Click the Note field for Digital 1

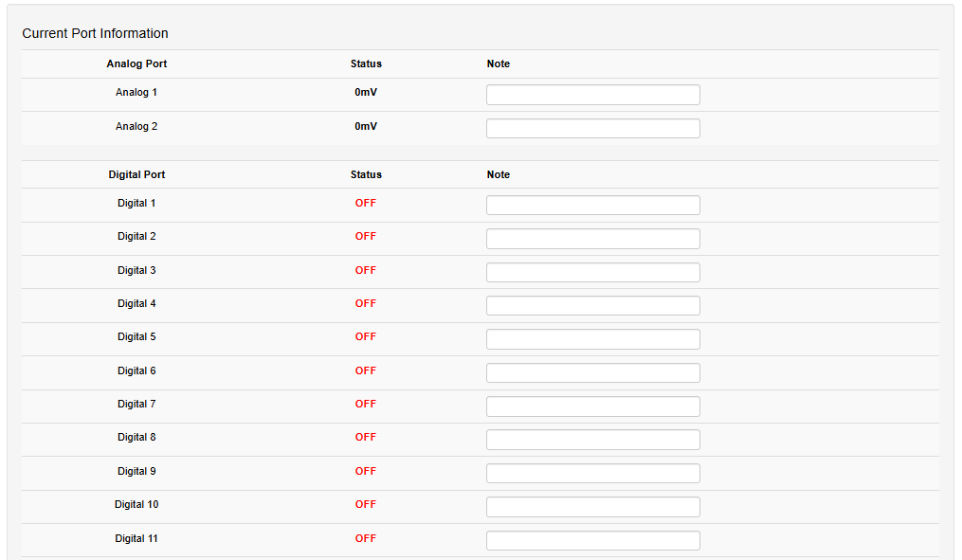point(592,205)
